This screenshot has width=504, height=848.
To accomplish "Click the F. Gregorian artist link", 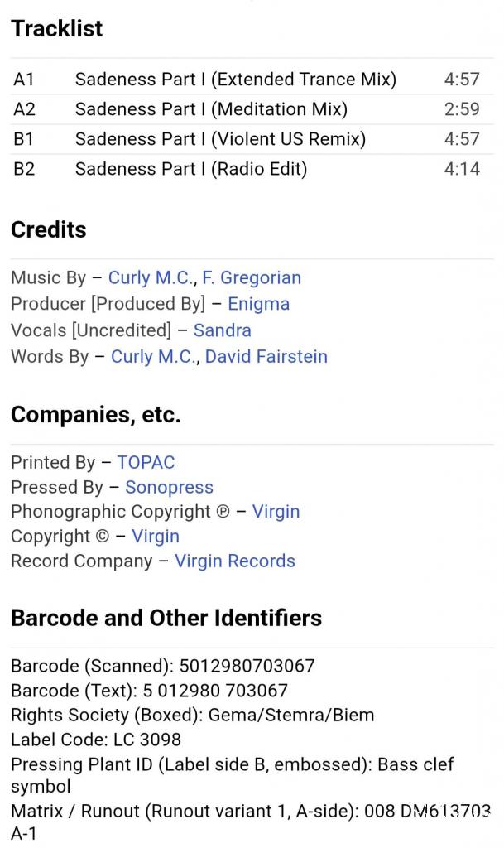I will [x=252, y=278].
